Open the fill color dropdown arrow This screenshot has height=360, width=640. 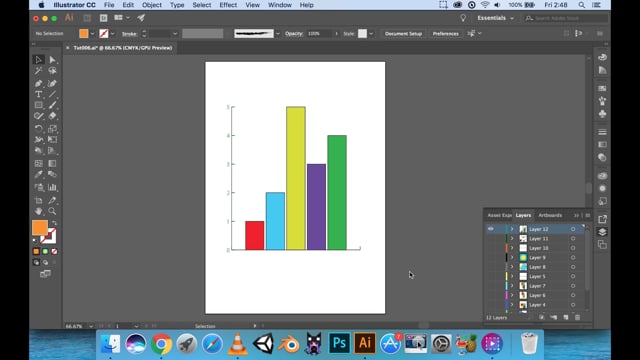(92, 33)
